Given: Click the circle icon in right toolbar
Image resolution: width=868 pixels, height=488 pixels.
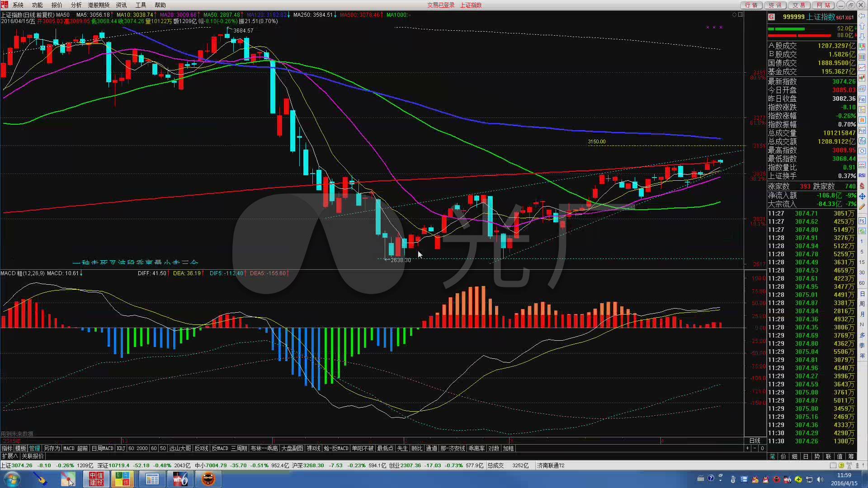Looking at the screenshot, I should click(862, 151).
